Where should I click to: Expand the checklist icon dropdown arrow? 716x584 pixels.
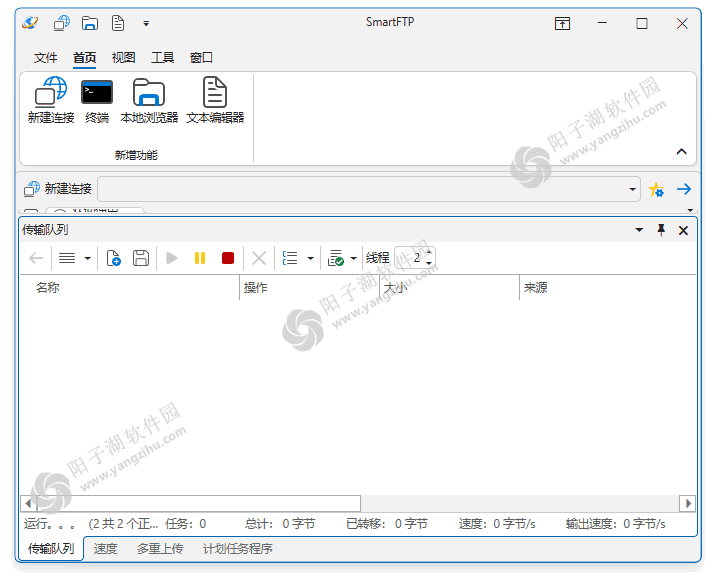pyautogui.click(x=353, y=258)
